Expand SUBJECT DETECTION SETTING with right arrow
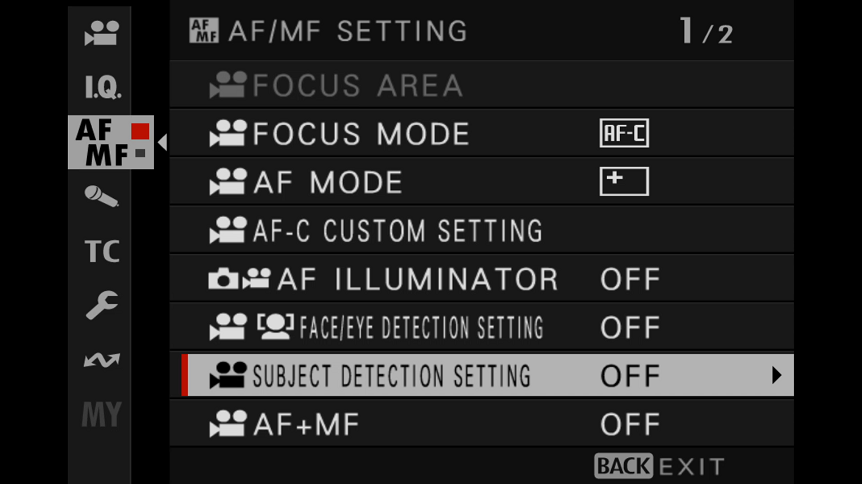This screenshot has width=862, height=484. tap(776, 375)
